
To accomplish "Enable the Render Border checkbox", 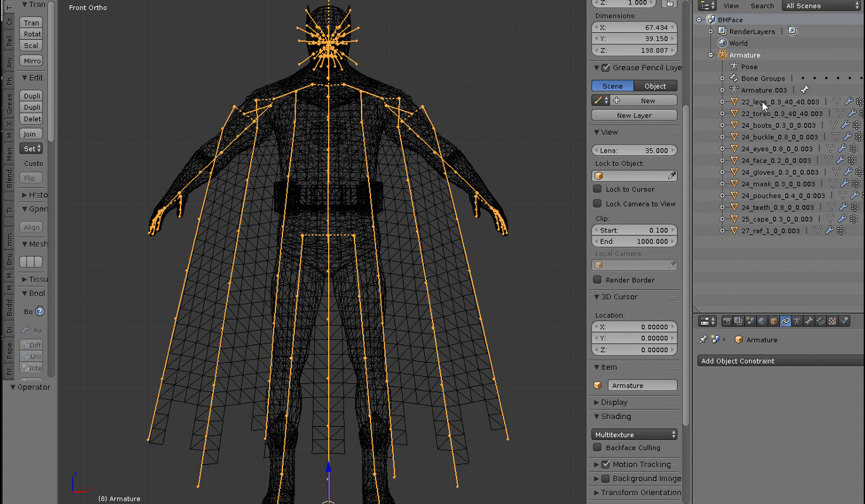I will point(597,280).
